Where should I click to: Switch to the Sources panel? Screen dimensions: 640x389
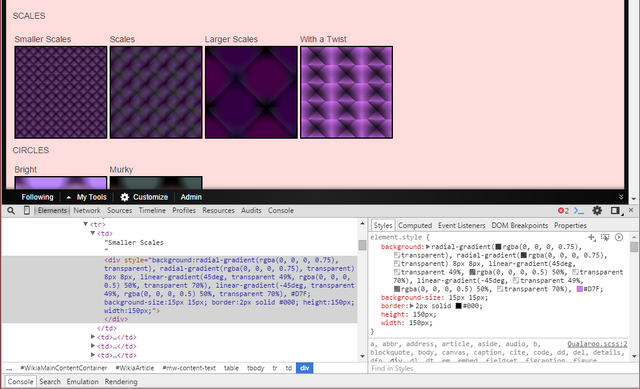point(120,211)
